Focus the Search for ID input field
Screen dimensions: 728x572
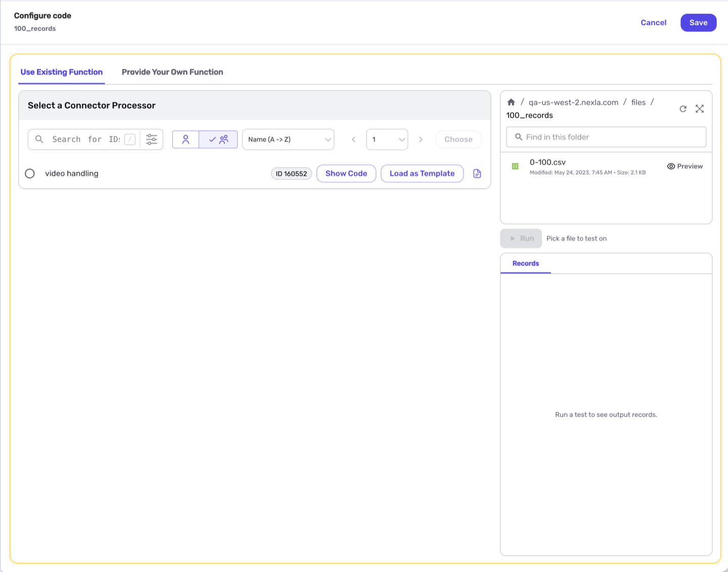[x=86, y=139]
